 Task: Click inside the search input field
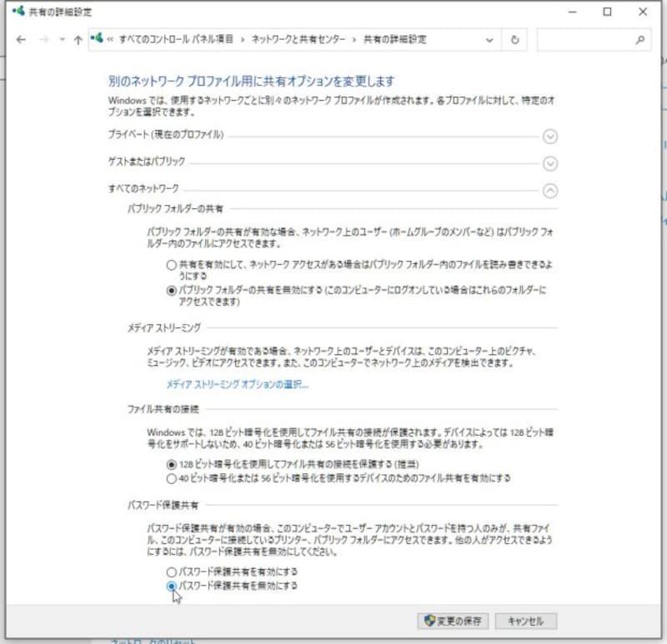click(584, 39)
